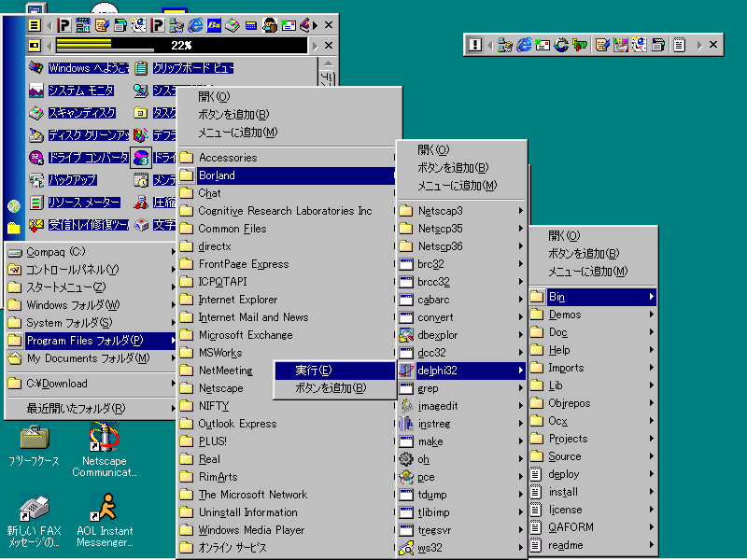The image size is (747, 560).
Task: Open the クリップボード ビューア shortcut
Action: click(184, 68)
